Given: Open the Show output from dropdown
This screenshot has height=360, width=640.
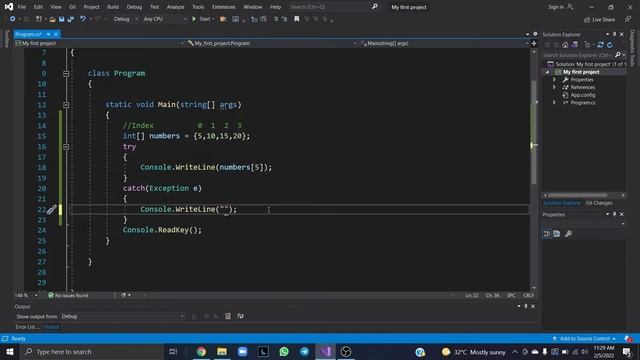Looking at the screenshot, I should [123, 316].
